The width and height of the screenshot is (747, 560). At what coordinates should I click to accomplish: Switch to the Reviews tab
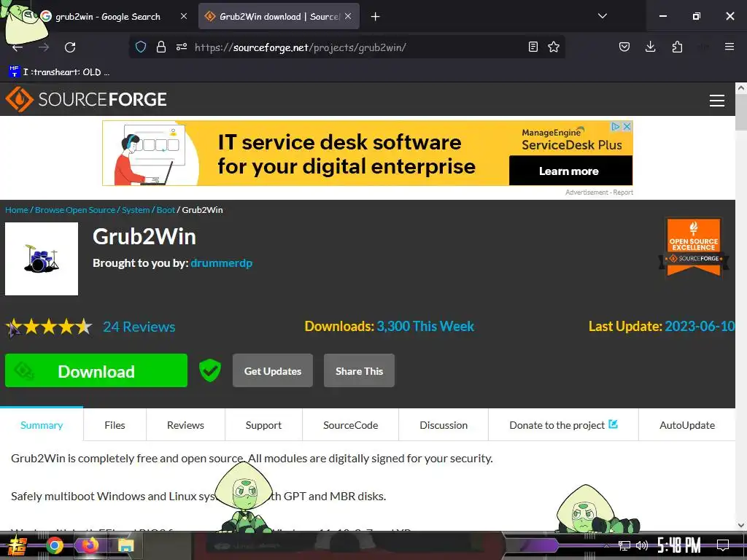pos(185,425)
